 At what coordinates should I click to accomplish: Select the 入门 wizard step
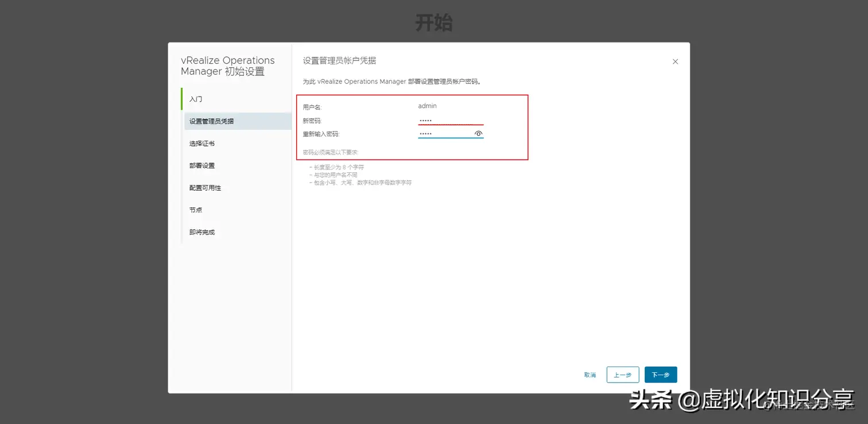pyautogui.click(x=195, y=99)
